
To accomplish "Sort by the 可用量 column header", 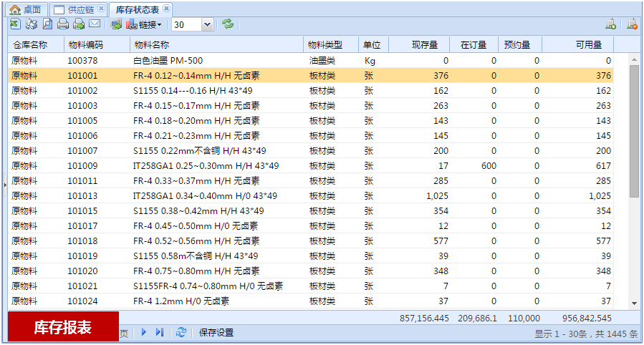I will (578, 44).
